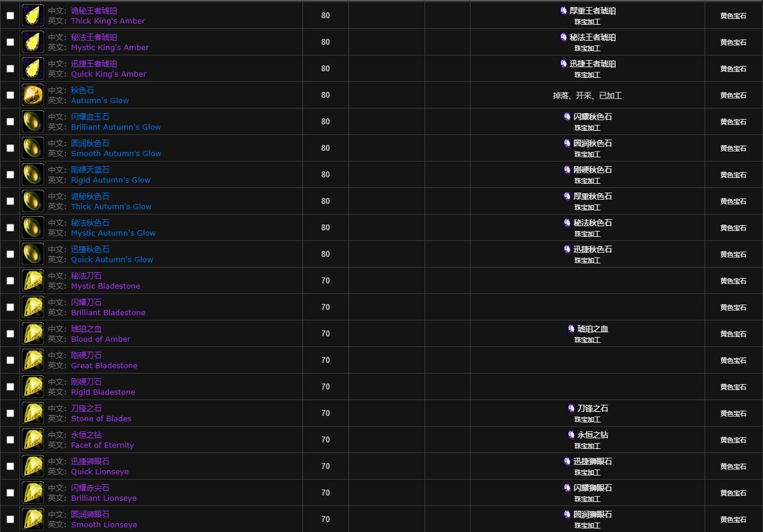Tick the checkbox for Thick King's Amber
Image resolution: width=763 pixels, height=532 pixels.
(x=10, y=16)
